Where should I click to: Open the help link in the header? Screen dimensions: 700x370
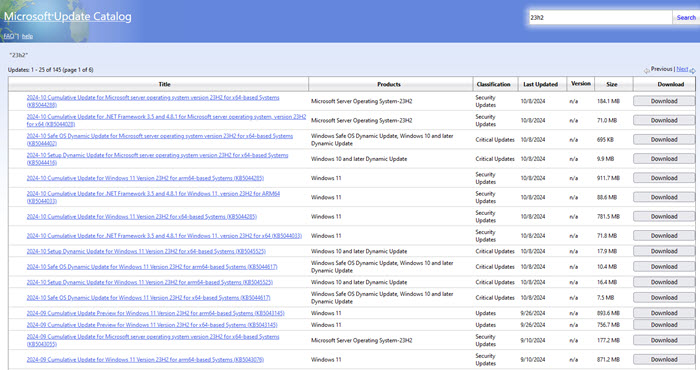[x=27, y=36]
